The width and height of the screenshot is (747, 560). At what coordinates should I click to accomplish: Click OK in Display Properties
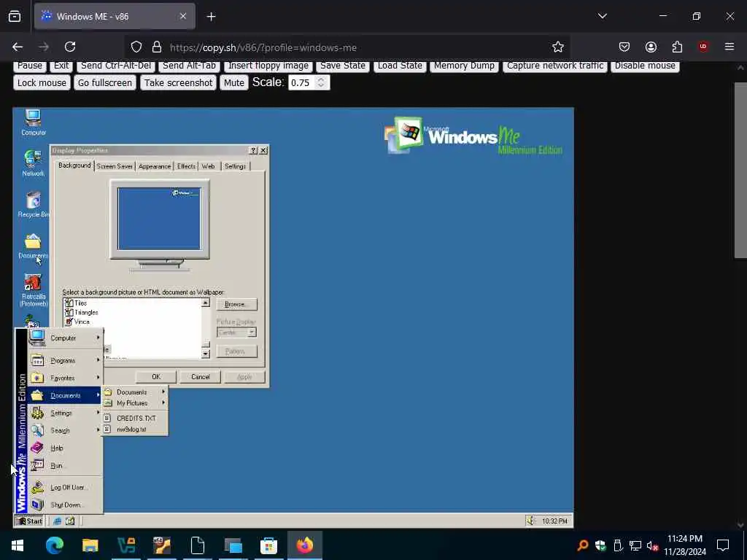tap(156, 377)
